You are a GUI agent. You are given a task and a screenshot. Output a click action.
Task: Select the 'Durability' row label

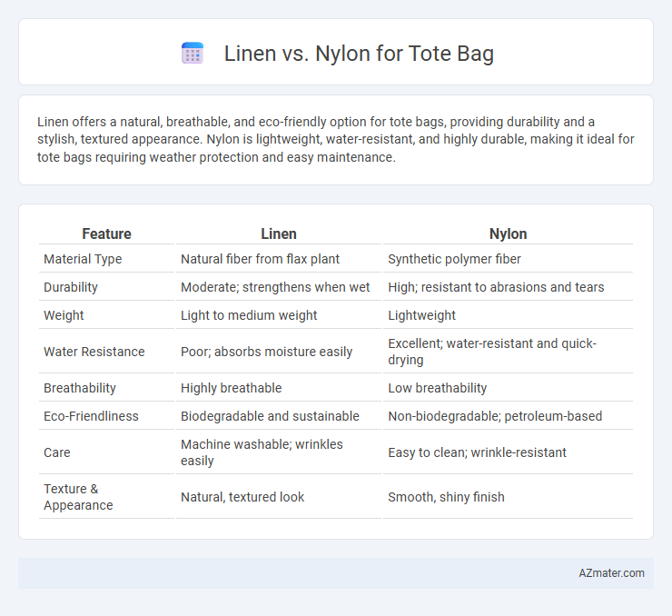[71, 287]
